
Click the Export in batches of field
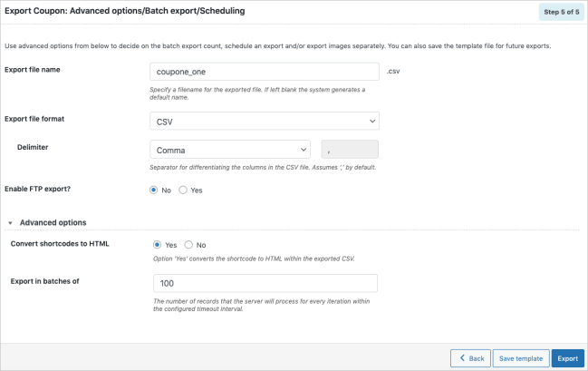click(x=264, y=283)
